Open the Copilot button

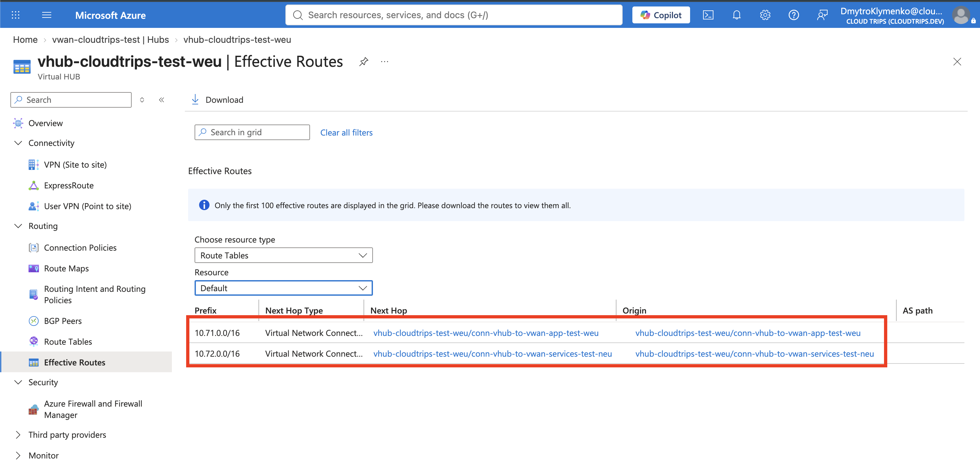[661, 15]
